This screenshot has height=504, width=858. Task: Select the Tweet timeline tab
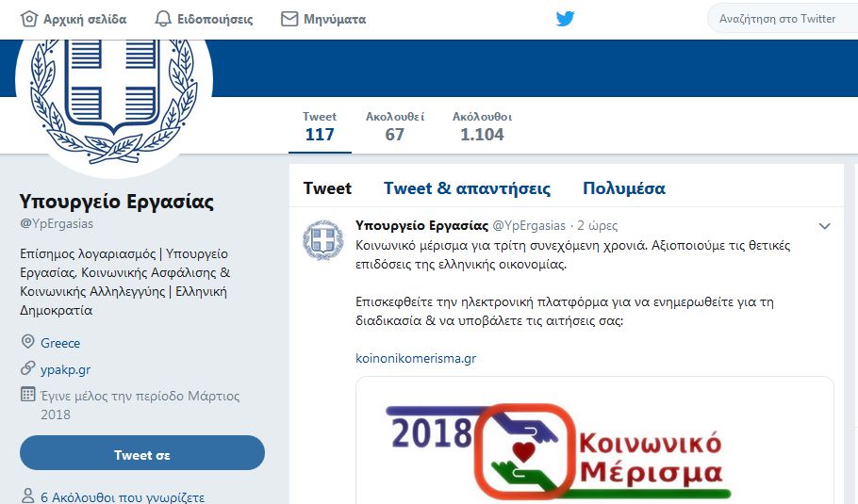click(x=327, y=188)
